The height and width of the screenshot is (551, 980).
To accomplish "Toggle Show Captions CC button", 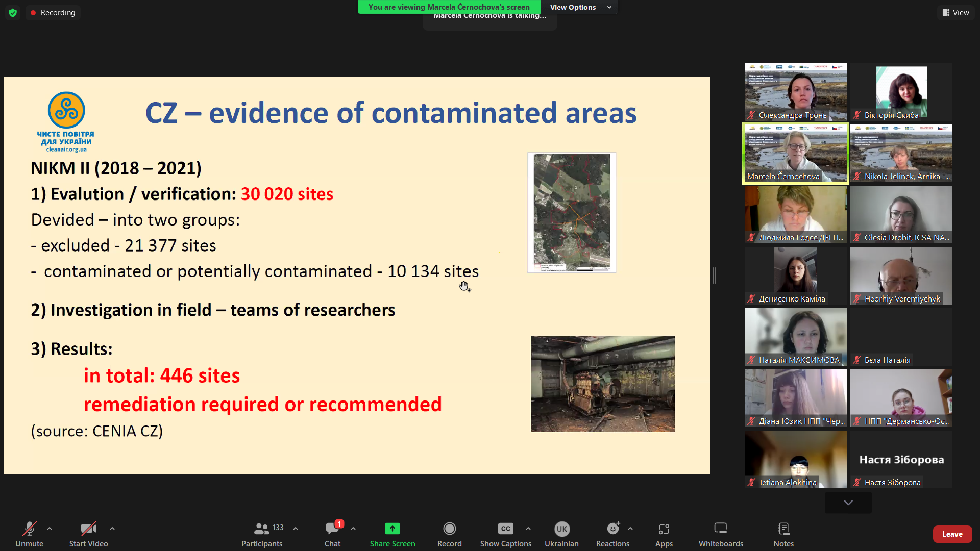I will point(505,529).
